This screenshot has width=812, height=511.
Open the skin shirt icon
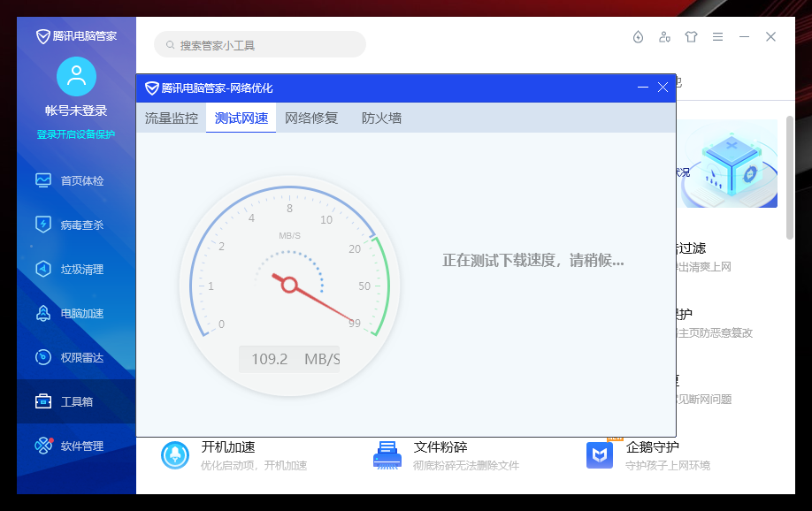click(x=691, y=37)
